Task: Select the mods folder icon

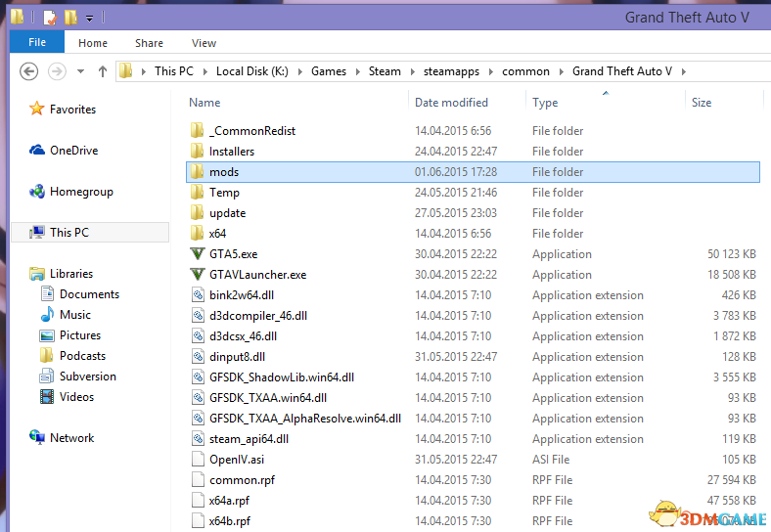Action: tap(198, 171)
